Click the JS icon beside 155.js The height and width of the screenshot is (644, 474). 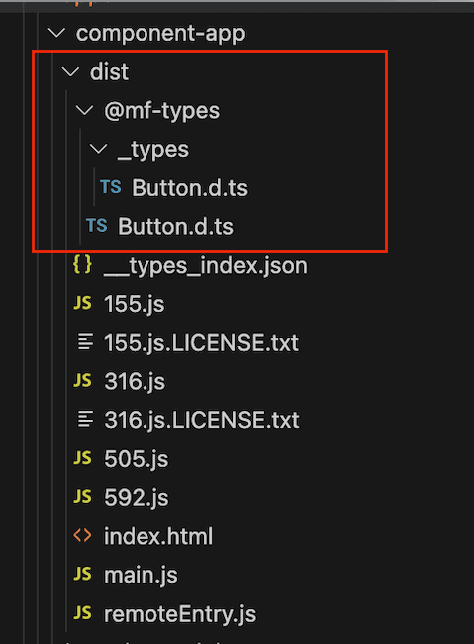[x=82, y=303]
